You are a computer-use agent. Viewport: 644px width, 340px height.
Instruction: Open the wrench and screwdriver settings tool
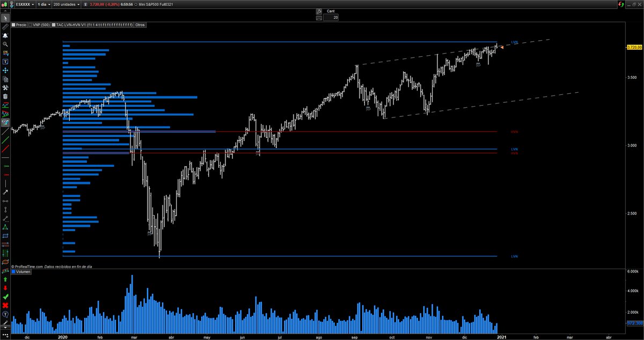(5, 88)
